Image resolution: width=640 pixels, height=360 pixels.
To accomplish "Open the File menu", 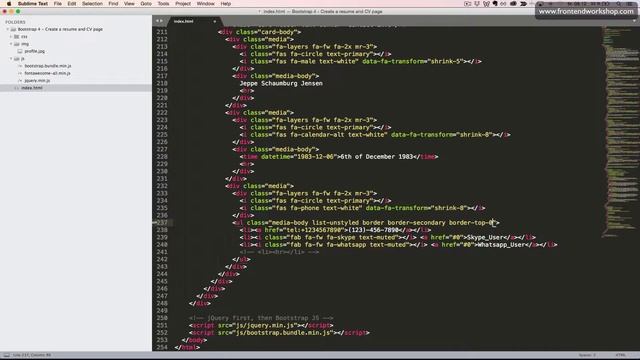I will pos(58,4).
